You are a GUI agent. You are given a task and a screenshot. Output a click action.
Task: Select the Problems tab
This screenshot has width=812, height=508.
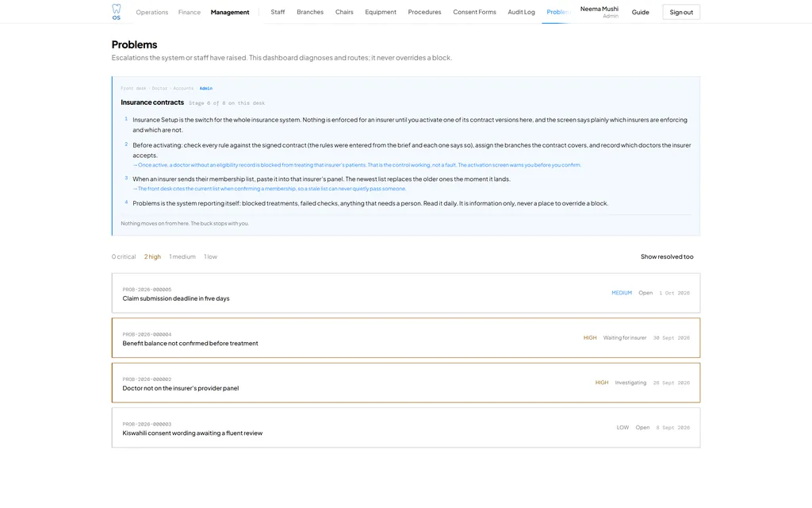coord(558,12)
